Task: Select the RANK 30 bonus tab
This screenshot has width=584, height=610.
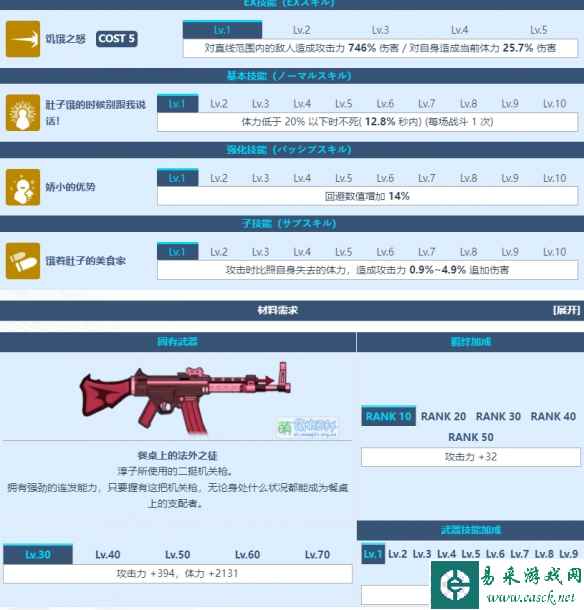Action: tap(498, 416)
